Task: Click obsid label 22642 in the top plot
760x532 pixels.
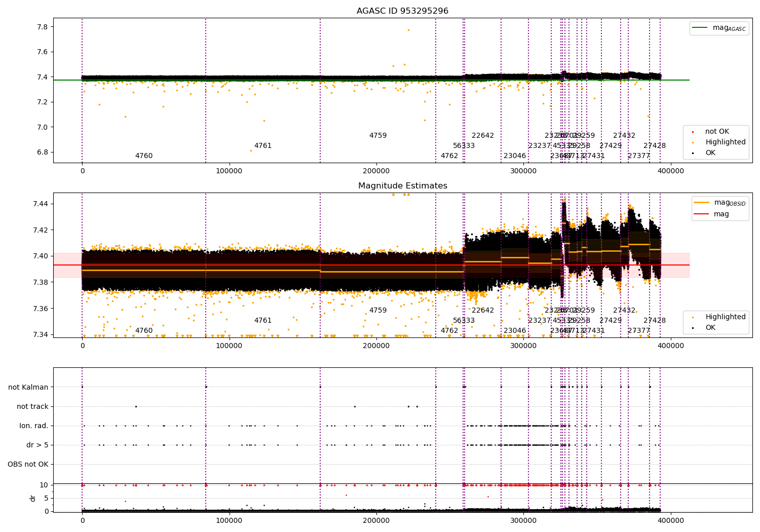Action: [483, 136]
